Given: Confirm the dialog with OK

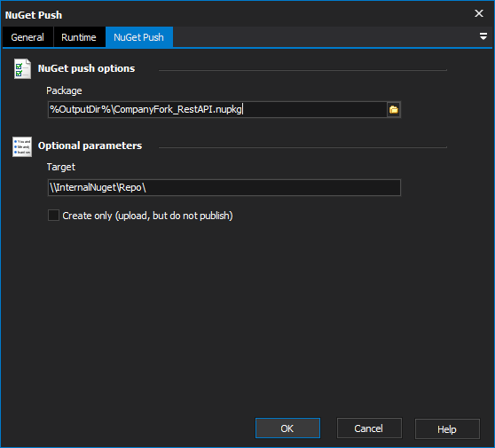Looking at the screenshot, I should [287, 428].
